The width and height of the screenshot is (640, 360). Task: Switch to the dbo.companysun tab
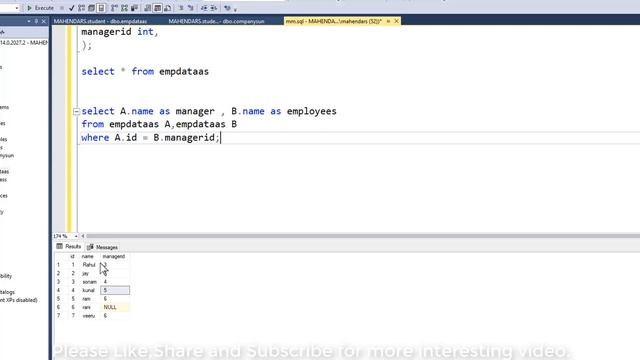coord(216,21)
